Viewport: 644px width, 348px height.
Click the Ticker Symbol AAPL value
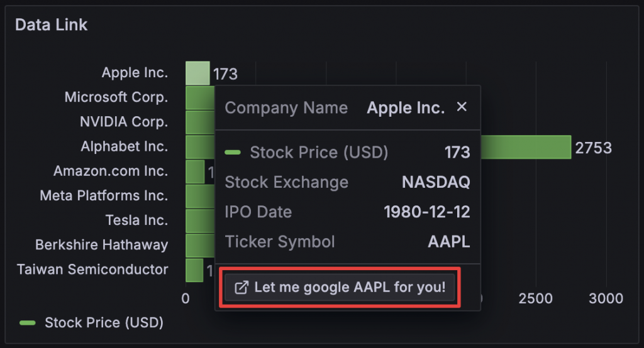click(449, 242)
